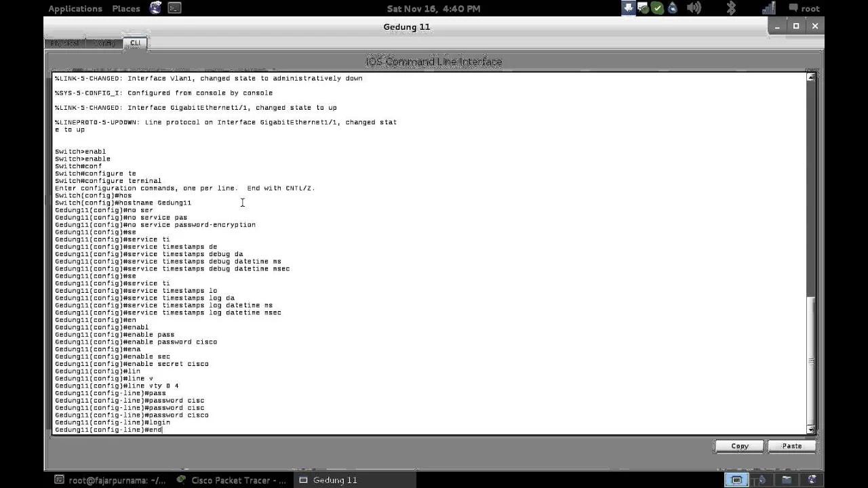Open the Bluetooth indicator

731,8
